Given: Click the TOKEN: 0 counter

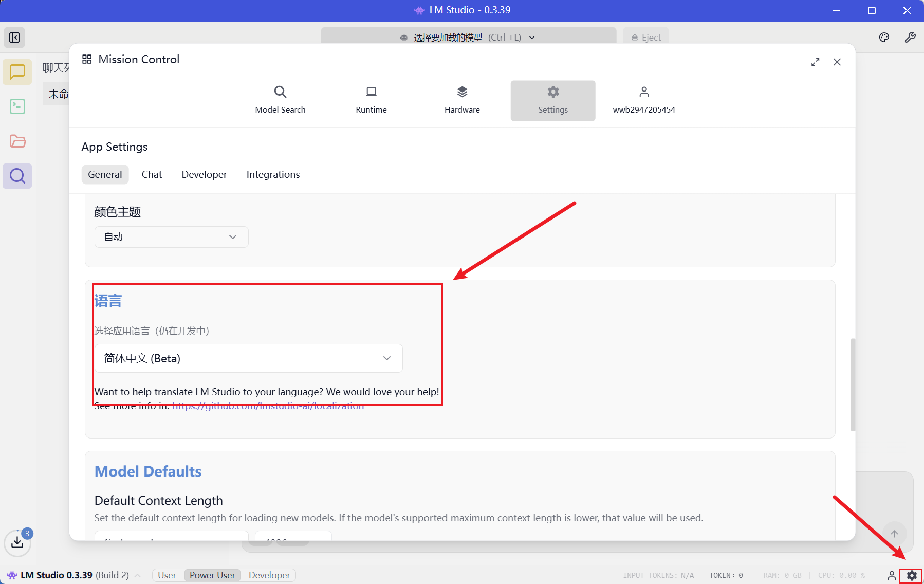Looking at the screenshot, I should 726,575.
